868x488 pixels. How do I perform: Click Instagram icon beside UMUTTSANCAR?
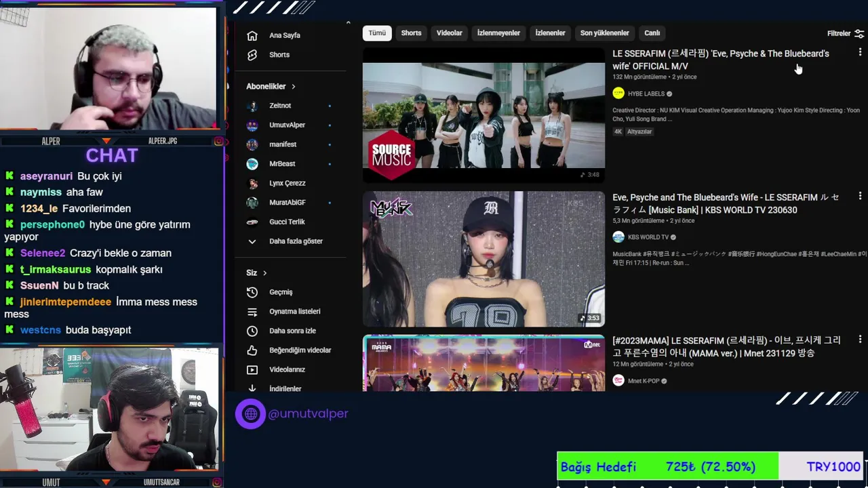pos(218,483)
